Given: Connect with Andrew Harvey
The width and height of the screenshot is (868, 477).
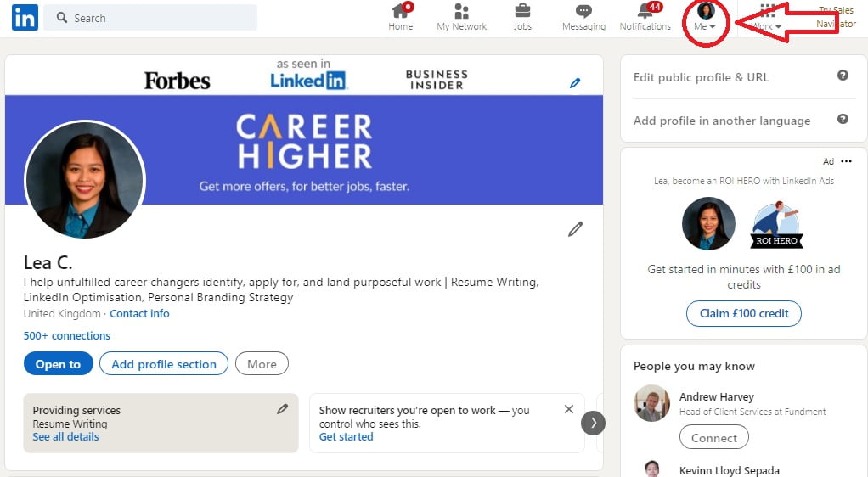Looking at the screenshot, I should coord(713,438).
